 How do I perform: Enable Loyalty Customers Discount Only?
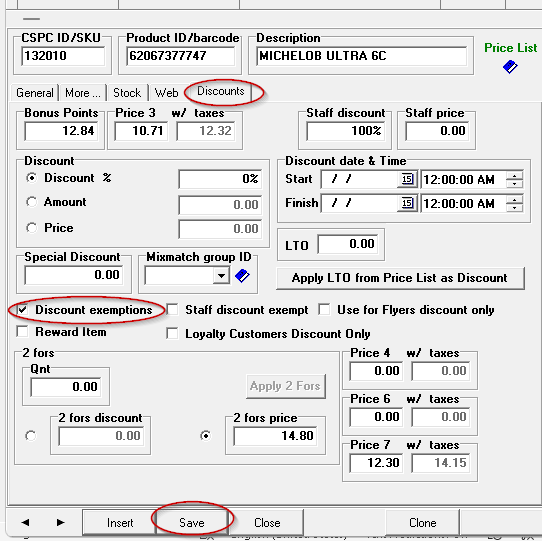click(172, 334)
